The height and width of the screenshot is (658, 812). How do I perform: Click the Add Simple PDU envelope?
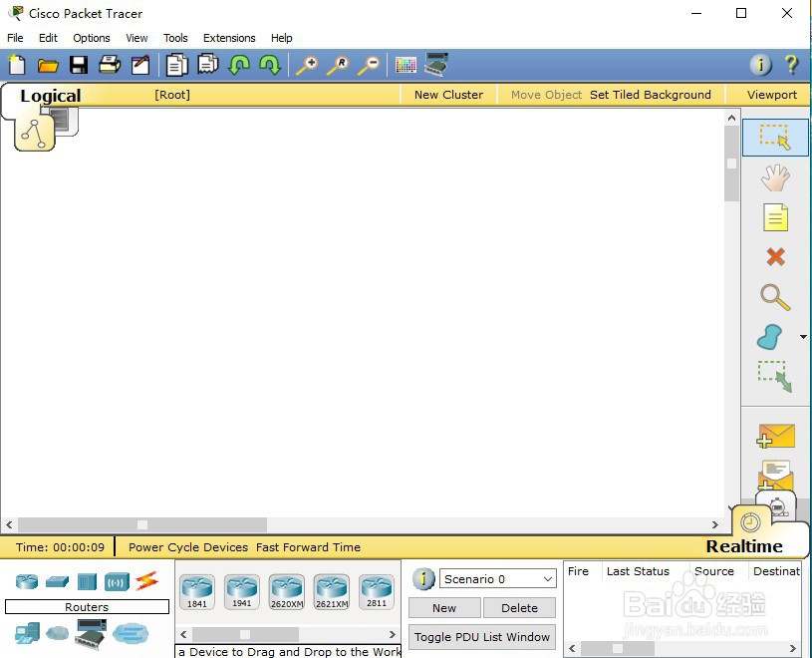pos(775,437)
